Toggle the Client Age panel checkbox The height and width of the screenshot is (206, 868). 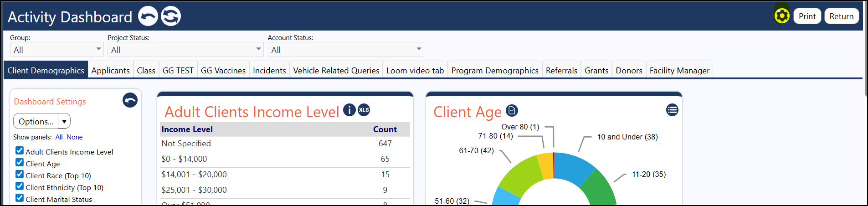click(x=20, y=162)
